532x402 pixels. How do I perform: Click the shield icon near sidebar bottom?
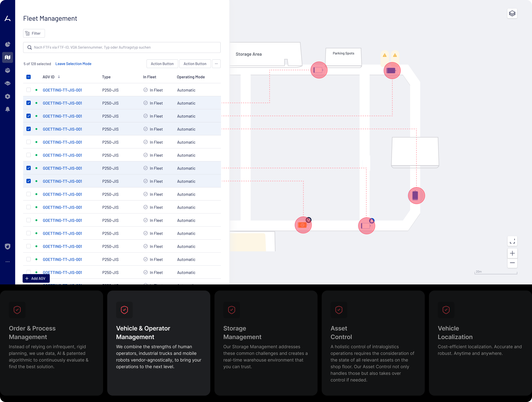coord(7,246)
